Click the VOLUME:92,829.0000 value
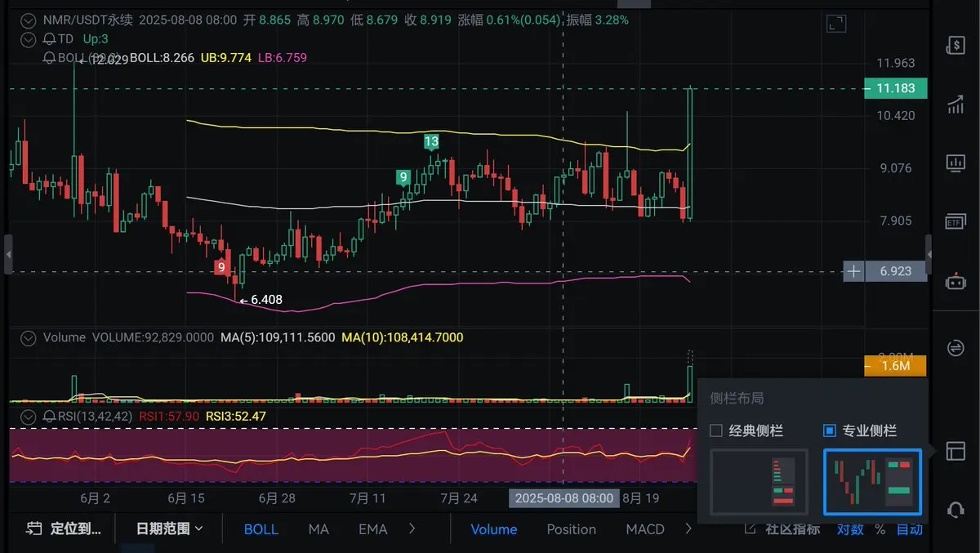This screenshot has height=553, width=980. [154, 337]
